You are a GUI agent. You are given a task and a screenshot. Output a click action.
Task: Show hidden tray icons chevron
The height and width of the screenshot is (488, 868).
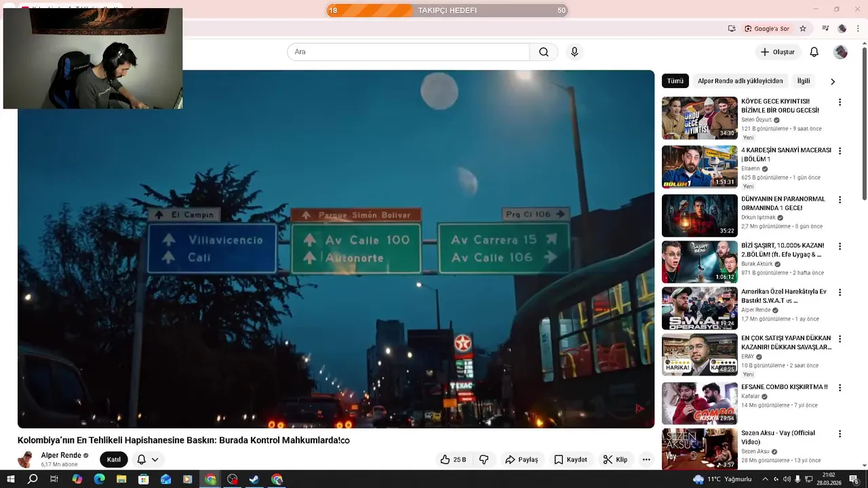pos(765,479)
